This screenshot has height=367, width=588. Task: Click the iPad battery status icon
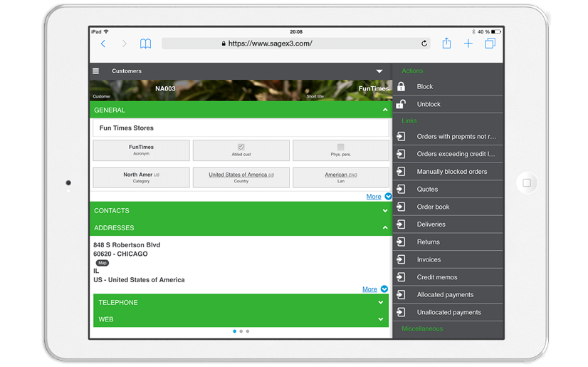tap(496, 32)
